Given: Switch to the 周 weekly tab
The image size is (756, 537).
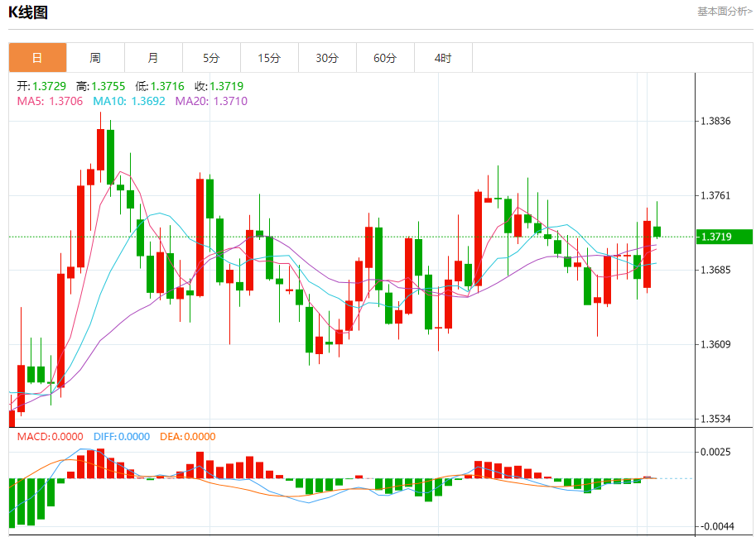Looking at the screenshot, I should [x=95, y=58].
